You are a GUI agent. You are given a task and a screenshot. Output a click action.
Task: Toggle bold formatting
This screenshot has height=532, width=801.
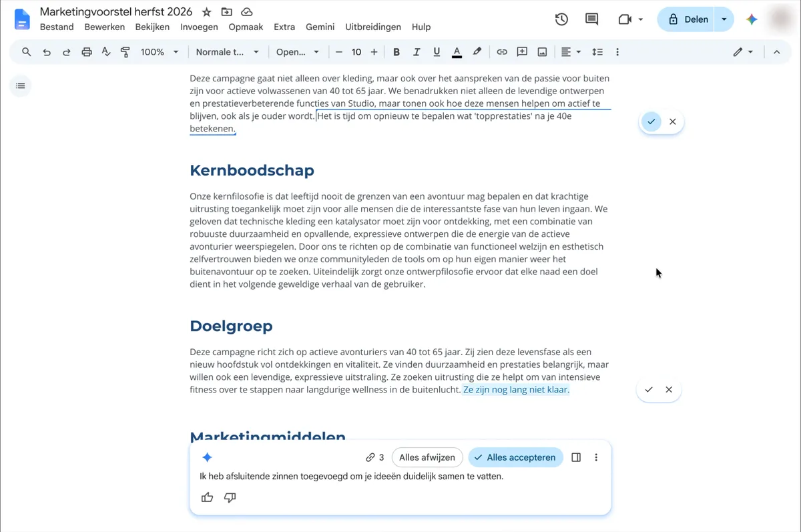[x=396, y=52]
